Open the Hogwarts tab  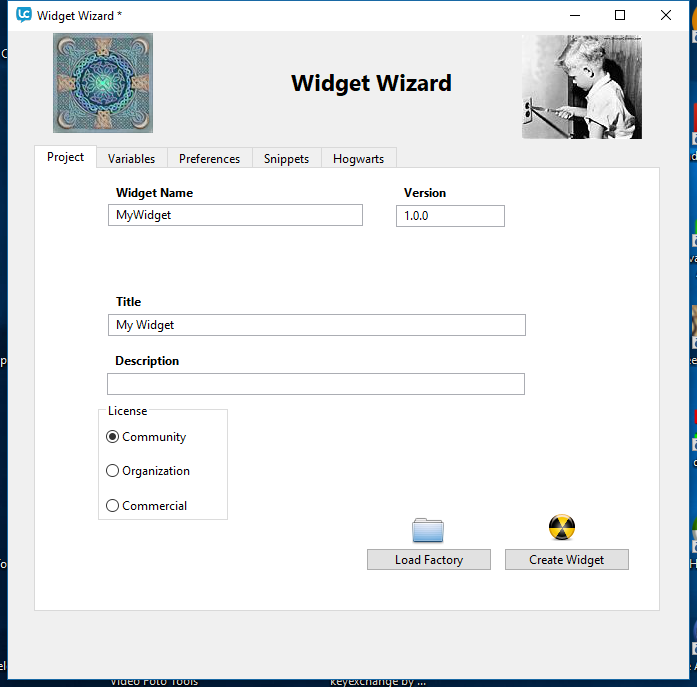358,159
